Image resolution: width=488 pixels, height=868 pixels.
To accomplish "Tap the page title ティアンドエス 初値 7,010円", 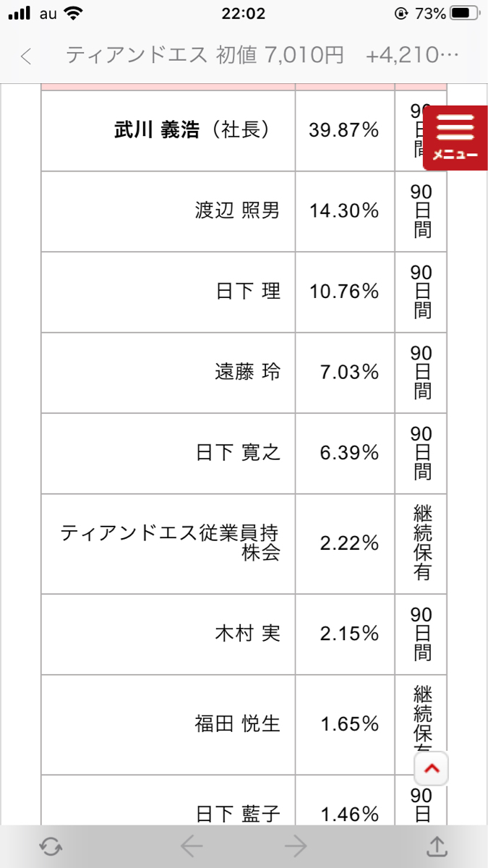I will [205, 56].
